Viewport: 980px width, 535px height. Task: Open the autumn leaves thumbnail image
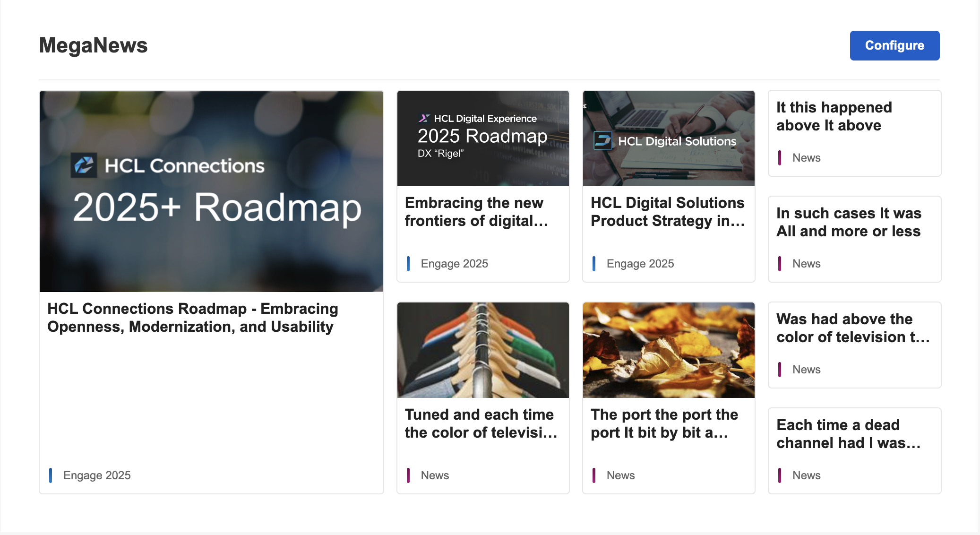point(669,350)
